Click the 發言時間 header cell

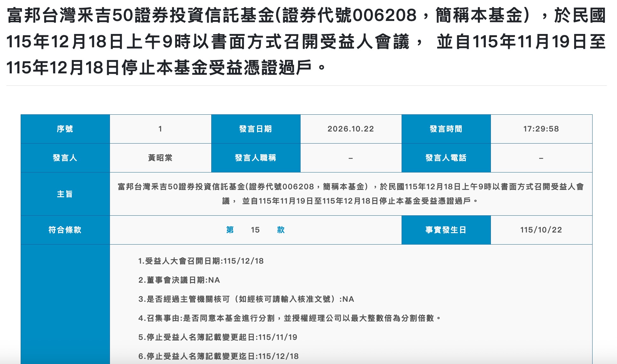[446, 129]
